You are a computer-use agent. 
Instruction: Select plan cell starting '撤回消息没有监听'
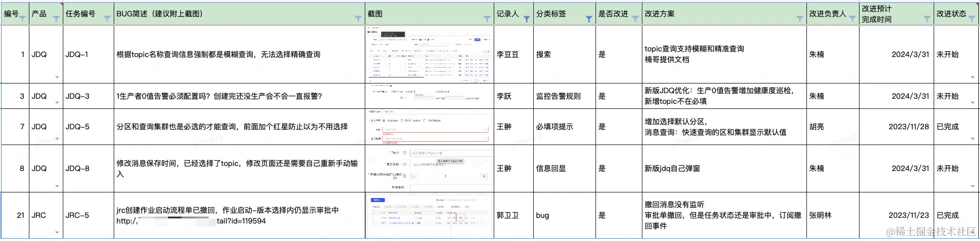coord(724,215)
